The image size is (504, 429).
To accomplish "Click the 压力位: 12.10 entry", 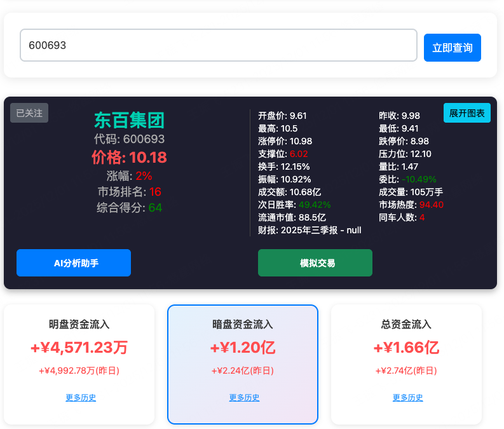I will point(405,154).
